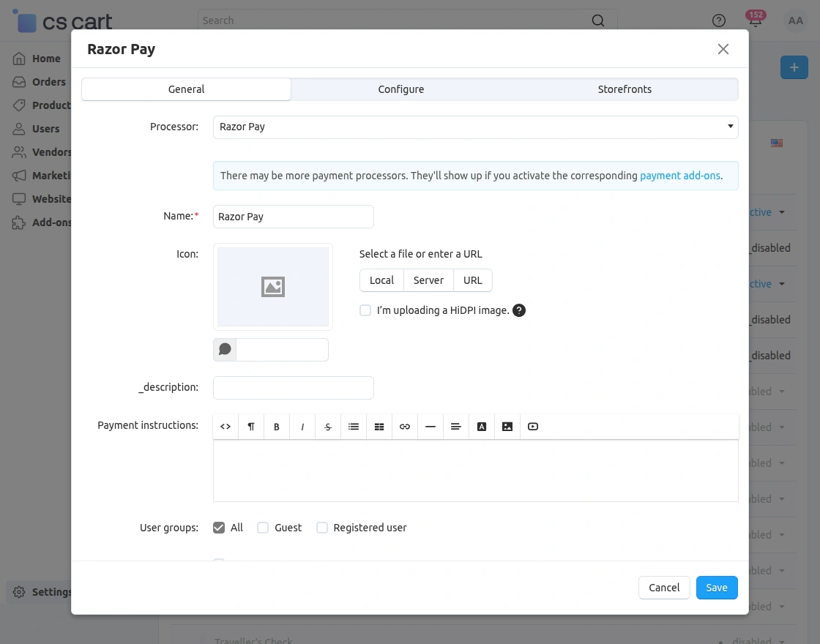Apply strikethrough formatting
Image resolution: width=820 pixels, height=644 pixels.
click(327, 426)
